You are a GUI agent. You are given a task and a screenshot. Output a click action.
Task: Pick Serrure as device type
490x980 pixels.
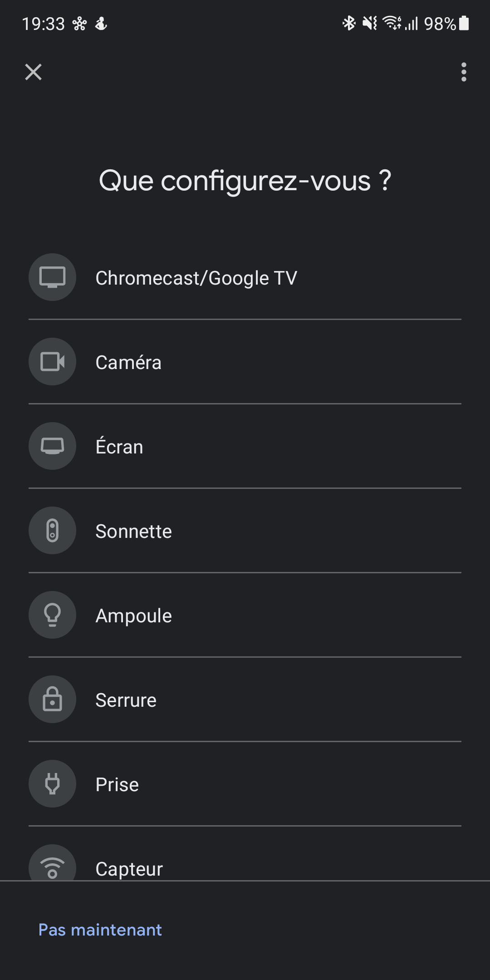tap(245, 699)
